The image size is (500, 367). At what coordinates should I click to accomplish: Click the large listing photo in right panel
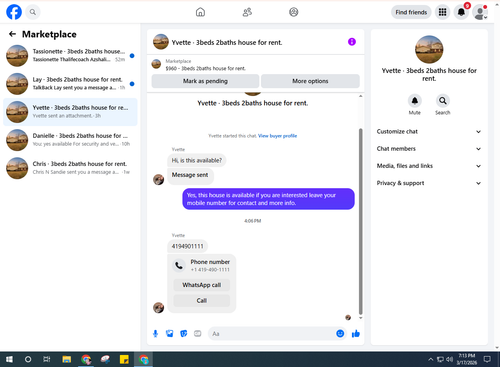(429, 49)
